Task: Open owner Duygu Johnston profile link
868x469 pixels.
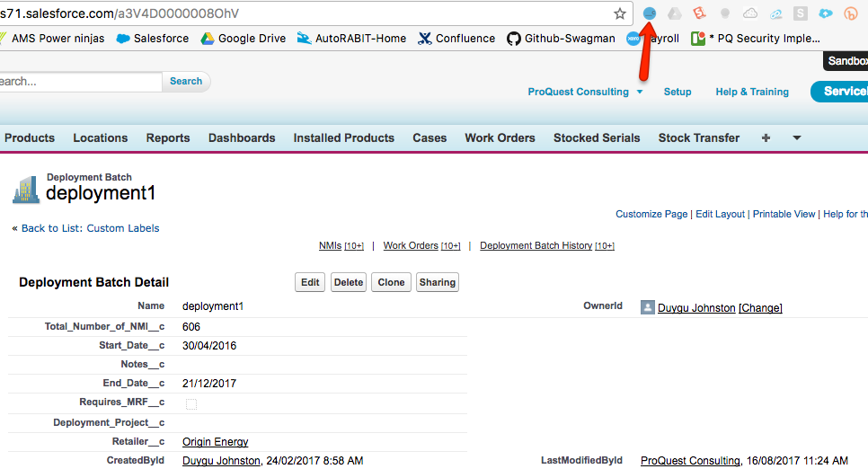Action: click(696, 308)
